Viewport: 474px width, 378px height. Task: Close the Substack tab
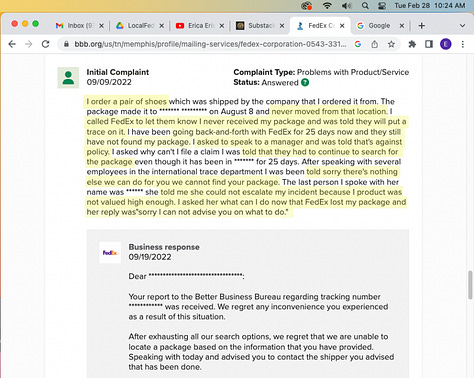point(282,26)
